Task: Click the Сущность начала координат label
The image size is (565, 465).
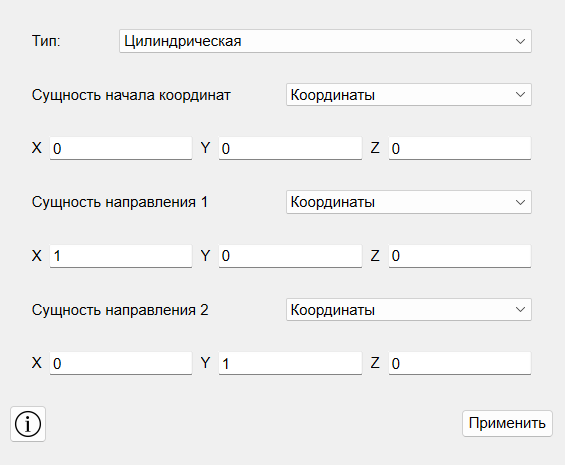Action: click(x=131, y=95)
